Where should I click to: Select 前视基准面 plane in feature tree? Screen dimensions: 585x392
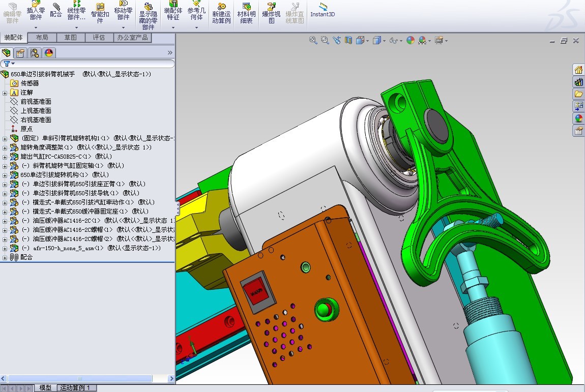[x=36, y=102]
